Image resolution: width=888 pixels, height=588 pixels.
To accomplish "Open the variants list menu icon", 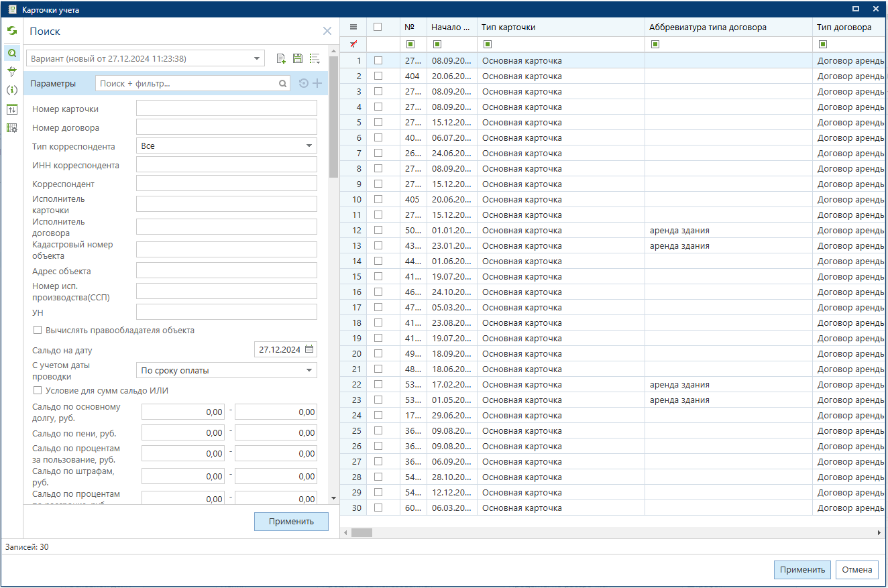I will point(315,59).
